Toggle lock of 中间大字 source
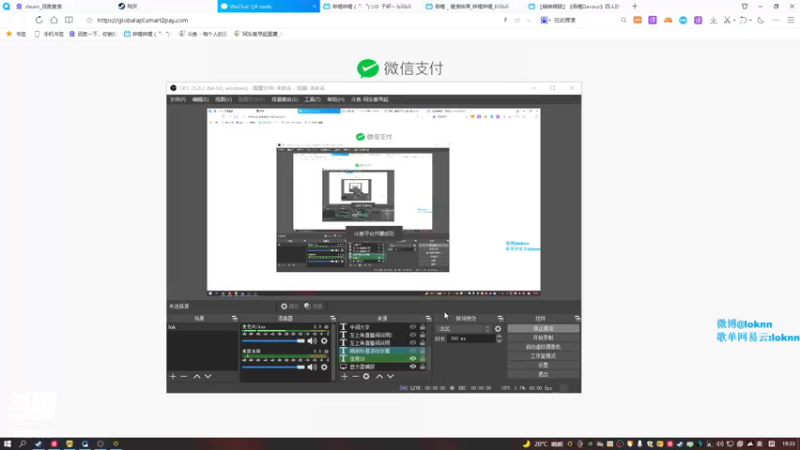This screenshot has width=800, height=450. pyautogui.click(x=422, y=327)
